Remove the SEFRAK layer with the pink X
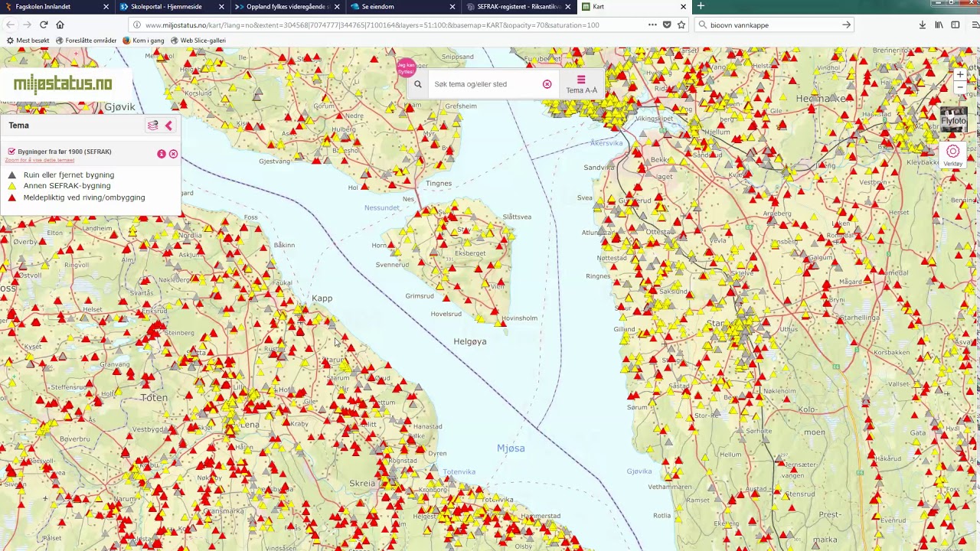The width and height of the screenshot is (980, 551). [x=173, y=154]
